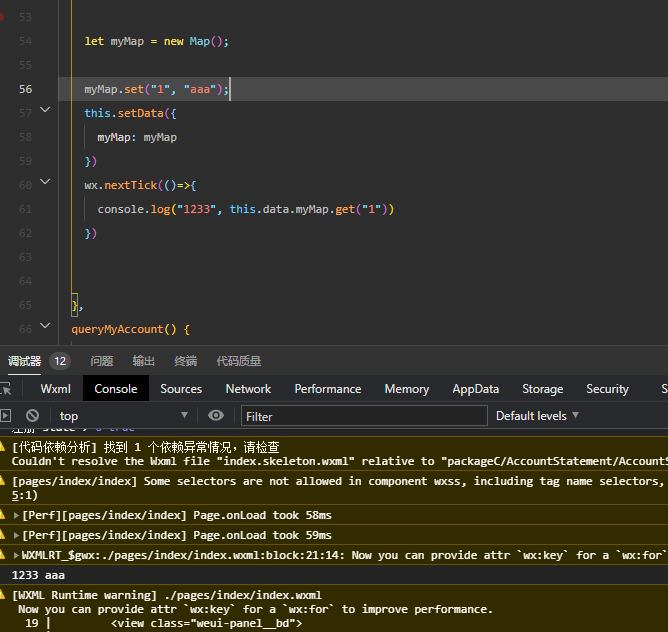Image resolution: width=668 pixels, height=632 pixels.
Task: Click the breakpoint dot at line 53
Action: coord(1,17)
